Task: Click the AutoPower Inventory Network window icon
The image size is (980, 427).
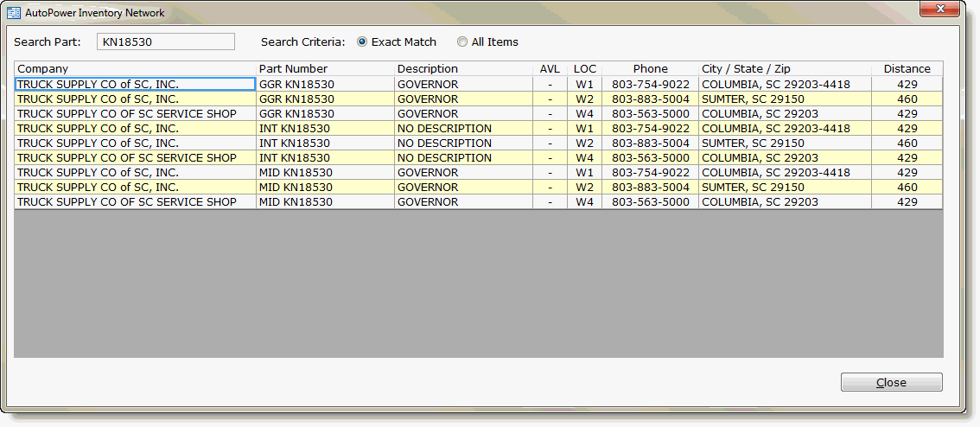Action: pyautogui.click(x=13, y=12)
